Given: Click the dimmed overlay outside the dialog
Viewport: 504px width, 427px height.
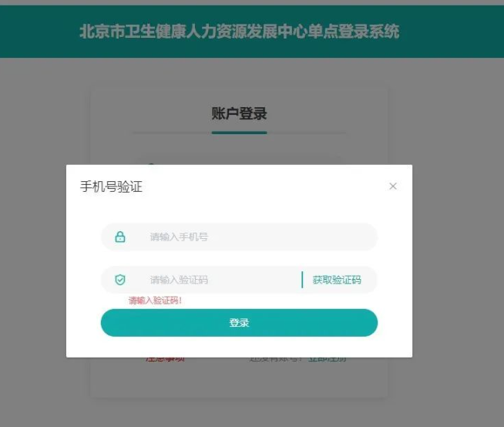Looking at the screenshot, I should [x=456, y=225].
